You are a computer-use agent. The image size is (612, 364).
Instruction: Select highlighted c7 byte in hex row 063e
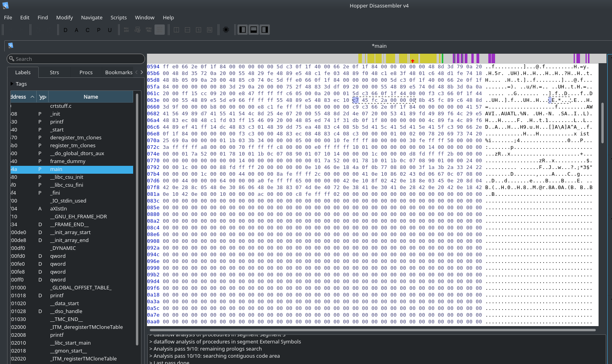(x=356, y=100)
